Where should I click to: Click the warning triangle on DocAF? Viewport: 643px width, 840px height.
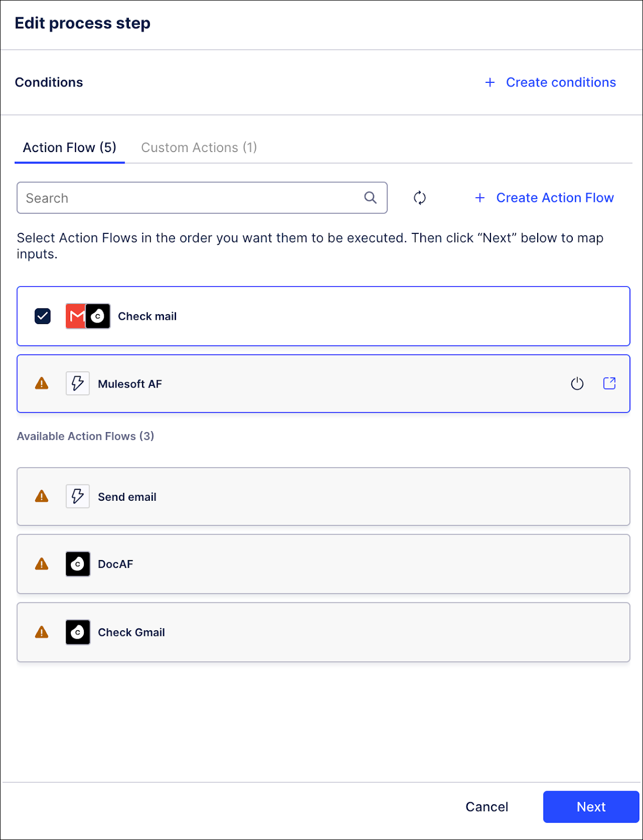pos(41,564)
